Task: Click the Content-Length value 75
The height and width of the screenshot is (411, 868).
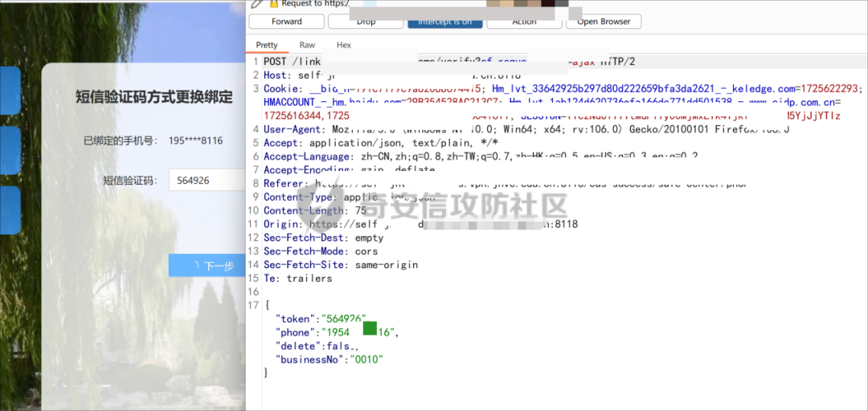Action: (x=360, y=211)
